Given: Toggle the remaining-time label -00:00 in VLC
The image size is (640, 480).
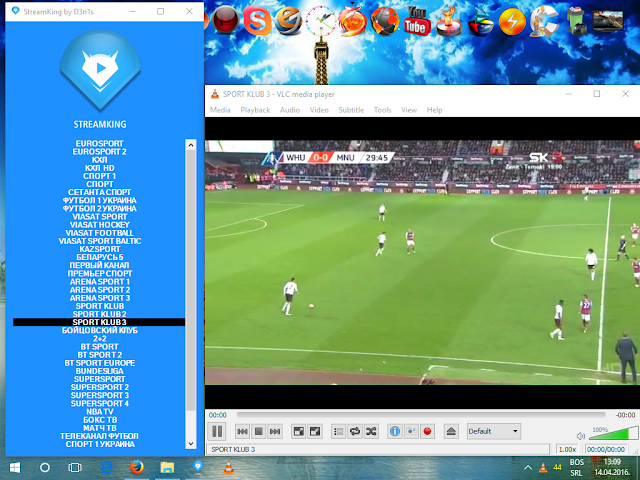Looking at the screenshot, I should tap(625, 415).
